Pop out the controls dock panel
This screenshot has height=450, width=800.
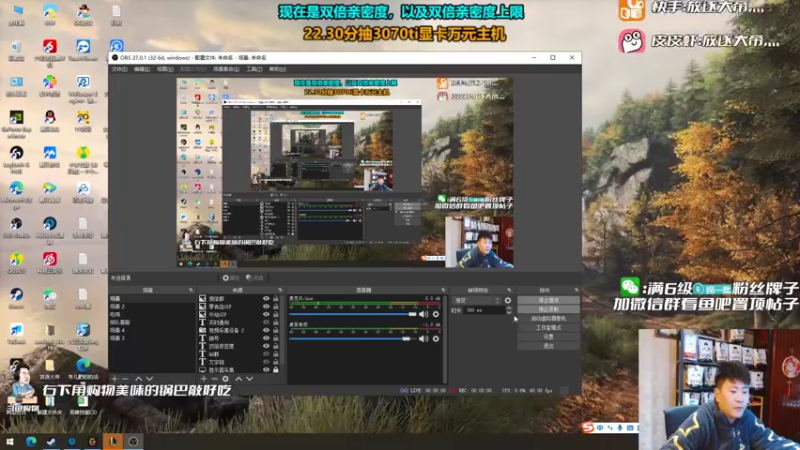[577, 290]
